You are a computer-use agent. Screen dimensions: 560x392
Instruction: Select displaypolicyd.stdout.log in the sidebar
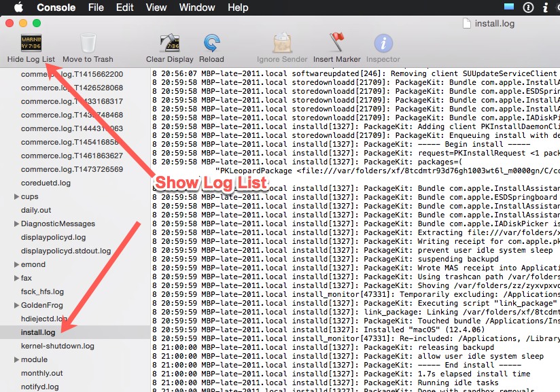coord(66,251)
